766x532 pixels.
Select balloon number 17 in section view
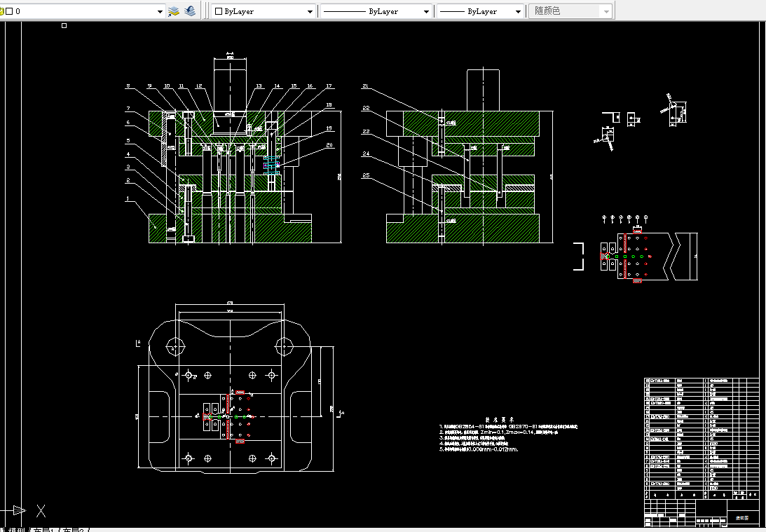pos(329,86)
